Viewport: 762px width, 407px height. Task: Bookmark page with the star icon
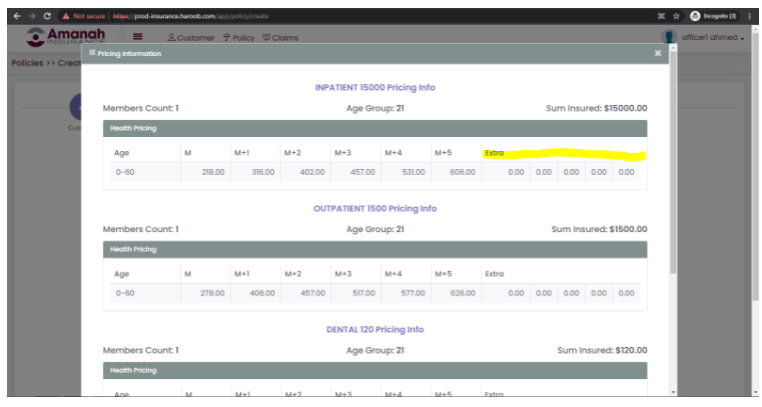pyautogui.click(x=676, y=16)
